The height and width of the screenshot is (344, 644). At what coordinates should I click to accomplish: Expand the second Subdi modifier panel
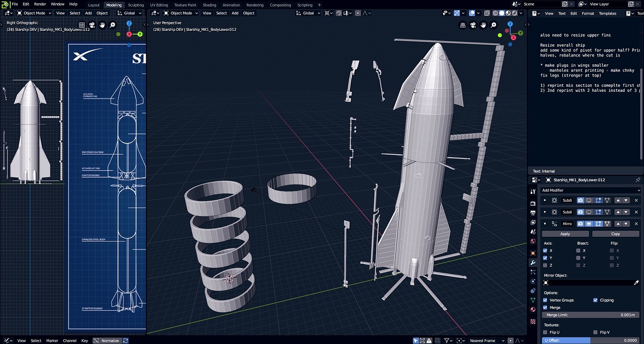[x=545, y=212]
